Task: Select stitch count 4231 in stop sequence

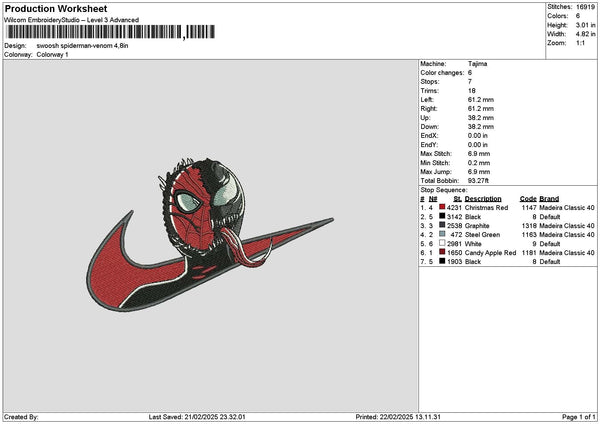Action: click(x=454, y=207)
